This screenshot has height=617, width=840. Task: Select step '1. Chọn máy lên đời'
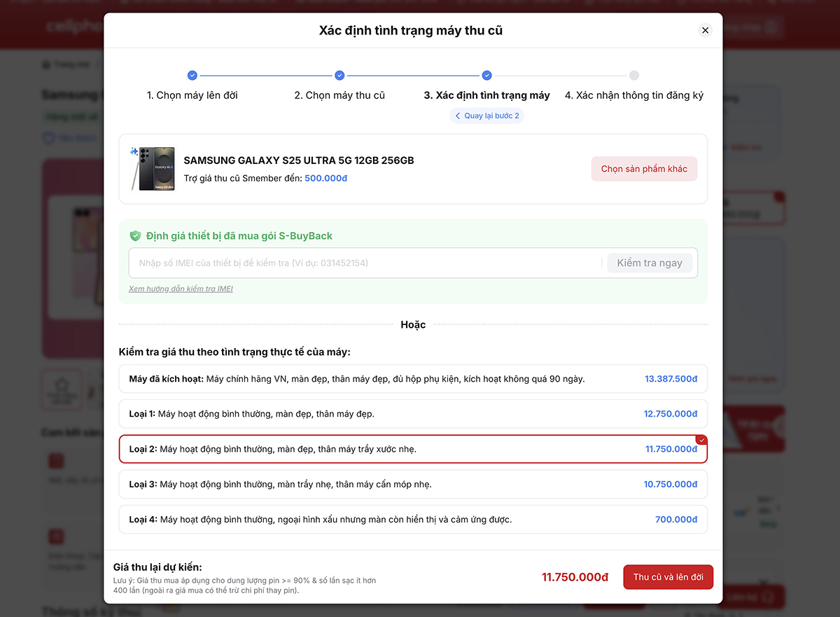(x=192, y=95)
